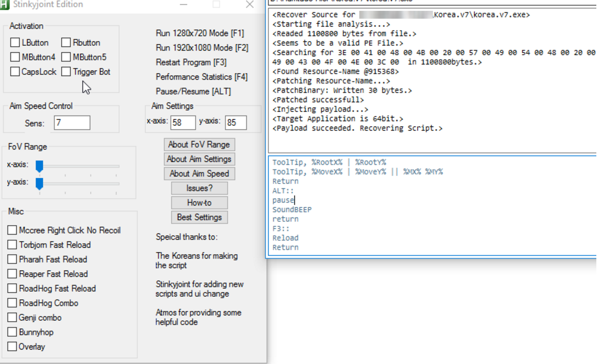Enable the Overlay checkbox in Misc
The image size is (598, 364).
12,347
